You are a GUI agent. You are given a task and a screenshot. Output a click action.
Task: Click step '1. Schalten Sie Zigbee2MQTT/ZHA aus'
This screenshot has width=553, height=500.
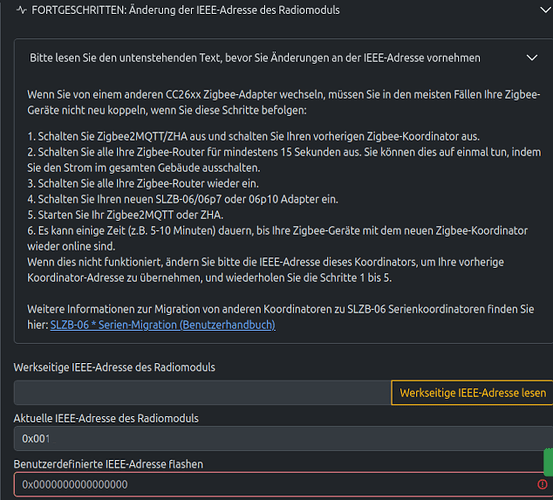(x=254, y=136)
